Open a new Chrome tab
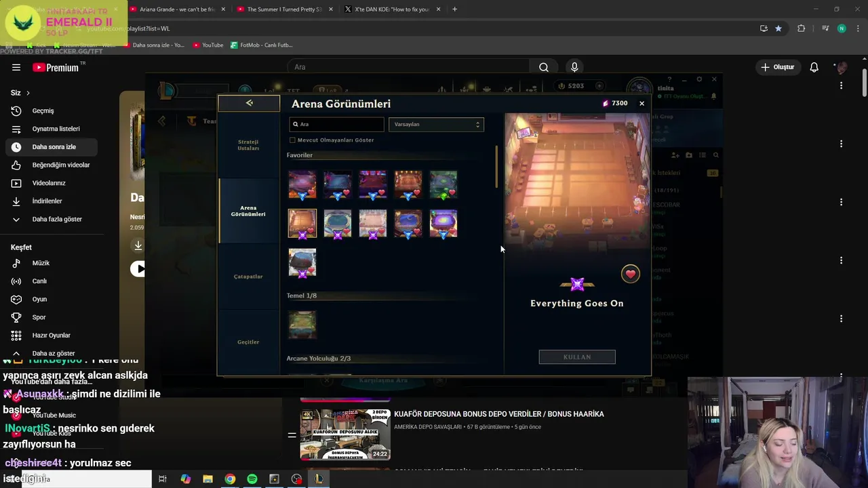 [x=454, y=9]
